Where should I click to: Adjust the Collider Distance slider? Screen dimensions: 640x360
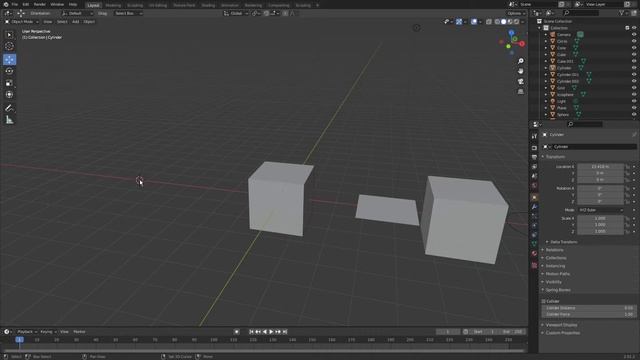(589, 308)
